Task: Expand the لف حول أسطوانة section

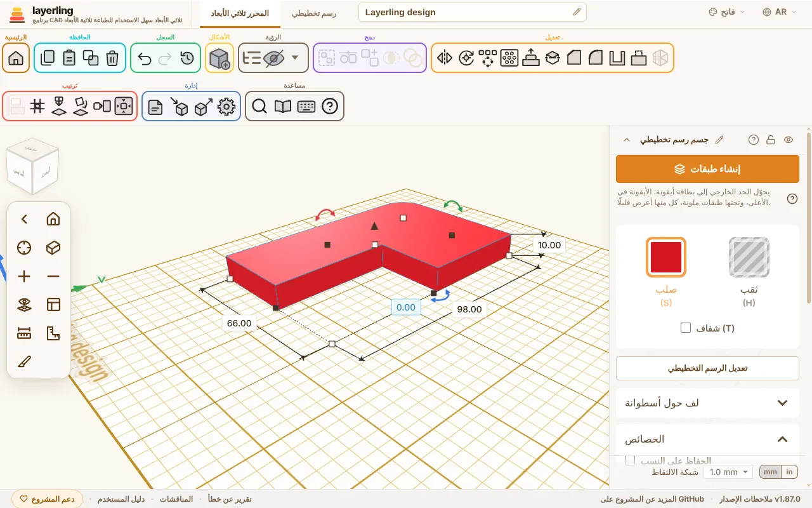Action: click(707, 403)
